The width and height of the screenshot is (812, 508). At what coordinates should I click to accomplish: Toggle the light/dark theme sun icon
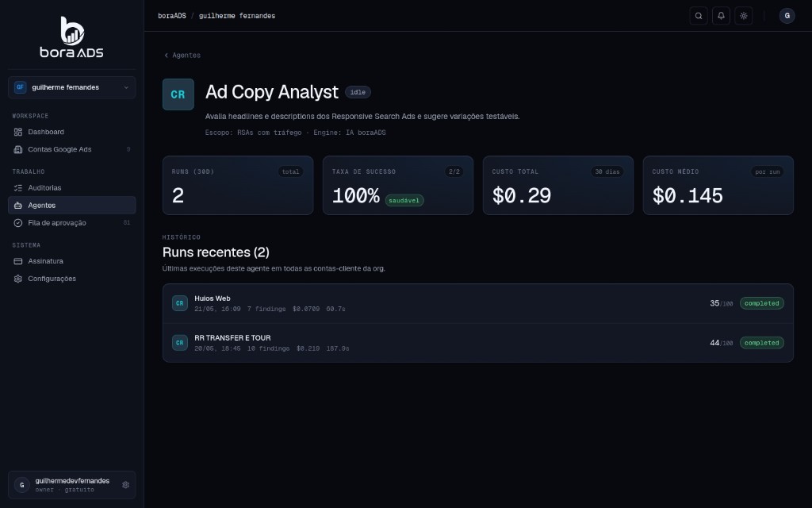click(x=744, y=16)
